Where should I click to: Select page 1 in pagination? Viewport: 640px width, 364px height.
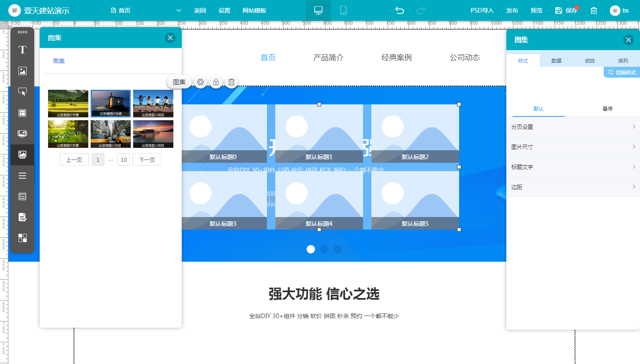pos(98,159)
